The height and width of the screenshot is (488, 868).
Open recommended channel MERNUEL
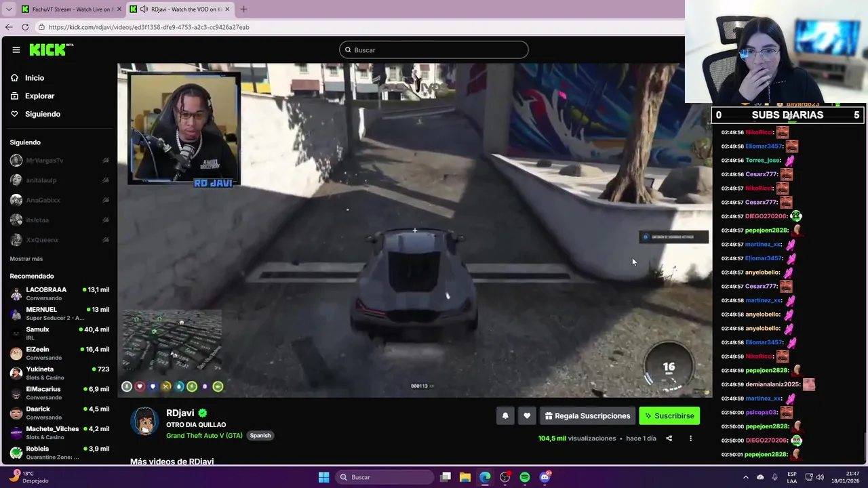point(59,313)
